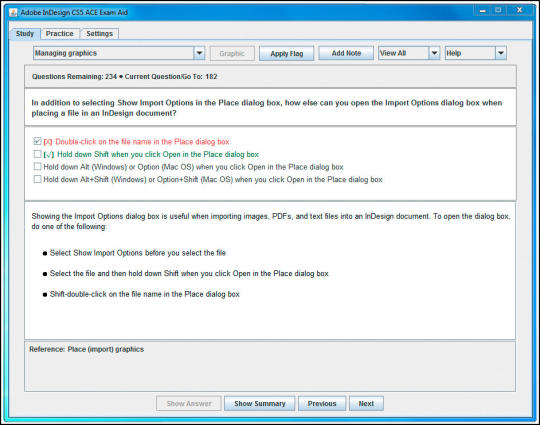Screen dimensions: 540x425
Task: Open the View All dropdown arrow
Action: pyautogui.click(x=434, y=53)
